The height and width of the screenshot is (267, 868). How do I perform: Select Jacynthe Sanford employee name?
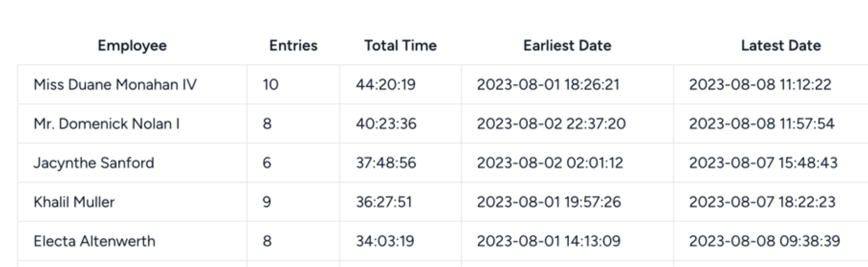point(94,163)
